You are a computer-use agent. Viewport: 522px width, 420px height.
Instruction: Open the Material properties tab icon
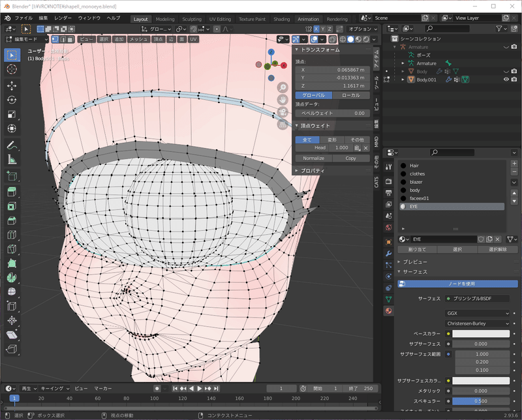pyautogui.click(x=388, y=311)
